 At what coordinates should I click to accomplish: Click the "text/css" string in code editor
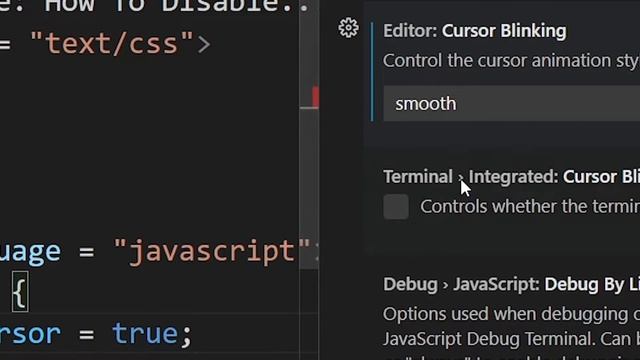point(112,43)
